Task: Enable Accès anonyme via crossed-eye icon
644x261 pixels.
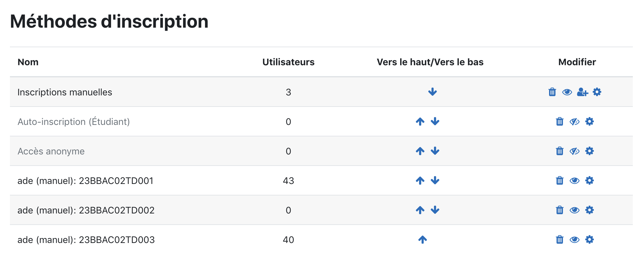Action: 575,151
